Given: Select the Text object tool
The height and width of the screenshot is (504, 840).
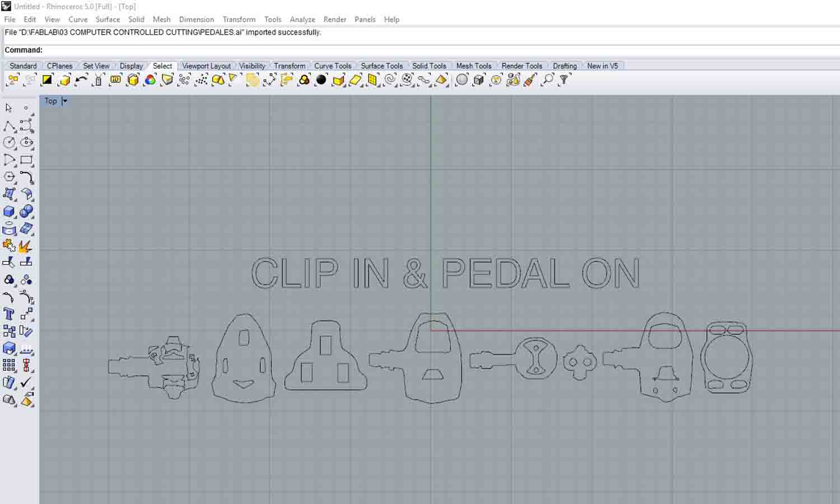Looking at the screenshot, I should click(x=9, y=314).
